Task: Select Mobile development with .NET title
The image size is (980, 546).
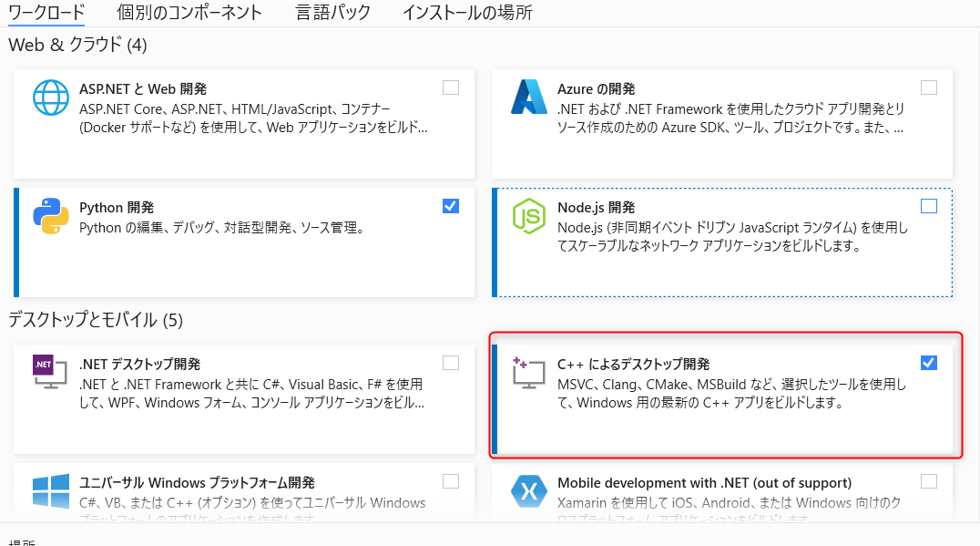Action: pos(704,483)
